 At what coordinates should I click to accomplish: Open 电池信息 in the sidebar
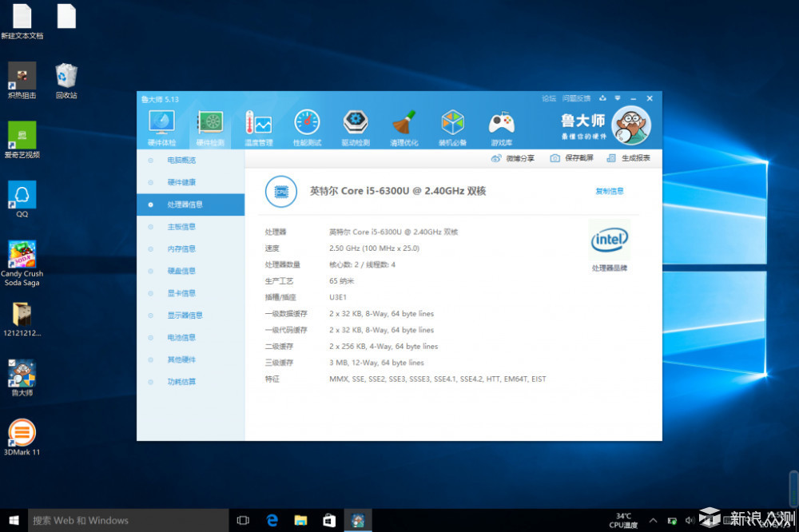click(x=181, y=338)
